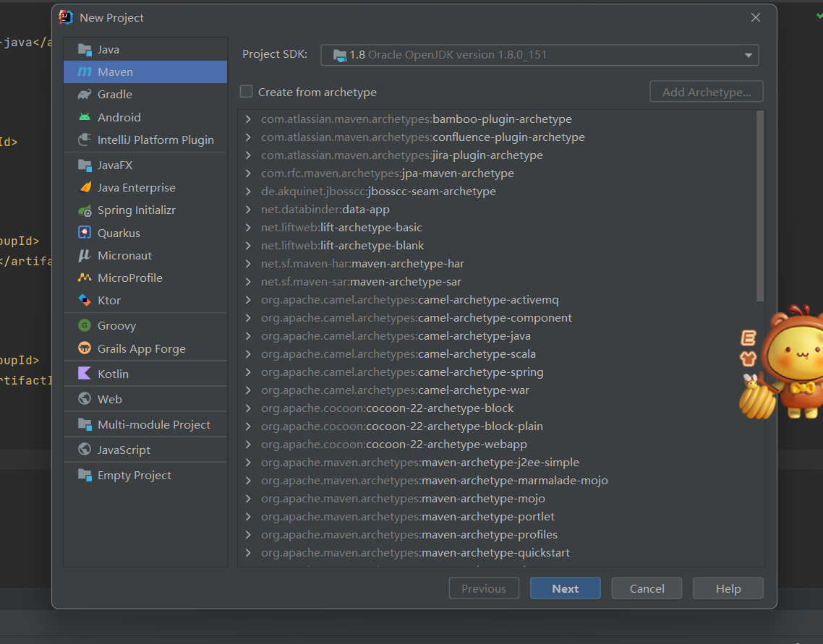
Task: Click the JavaScript globe icon
Action: tap(85, 450)
